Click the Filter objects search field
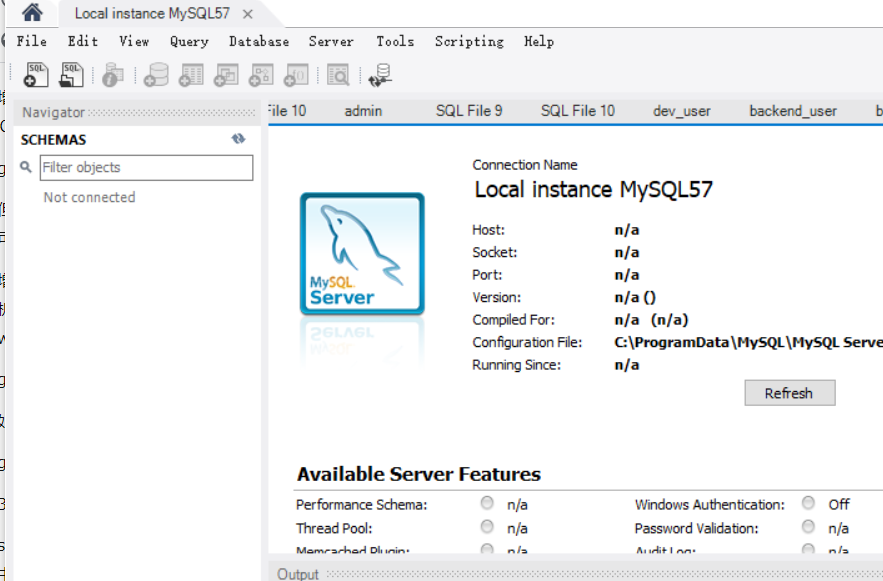 (x=146, y=167)
